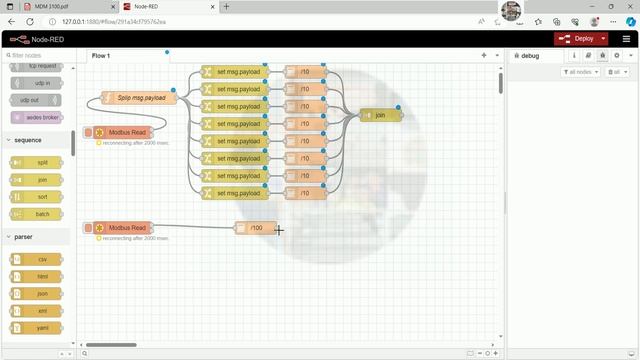This screenshot has width=640, height=360.
Task: Close the MDM 3100.pdf browser tab
Action: 113,7
